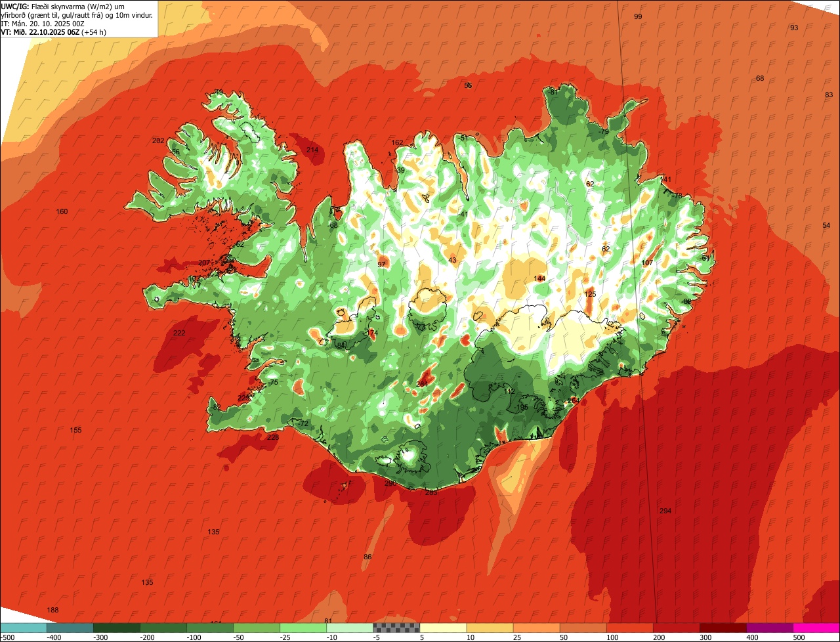Click the map value '202' off the Westfjords
This screenshot has height=642, width=840.
[158, 140]
